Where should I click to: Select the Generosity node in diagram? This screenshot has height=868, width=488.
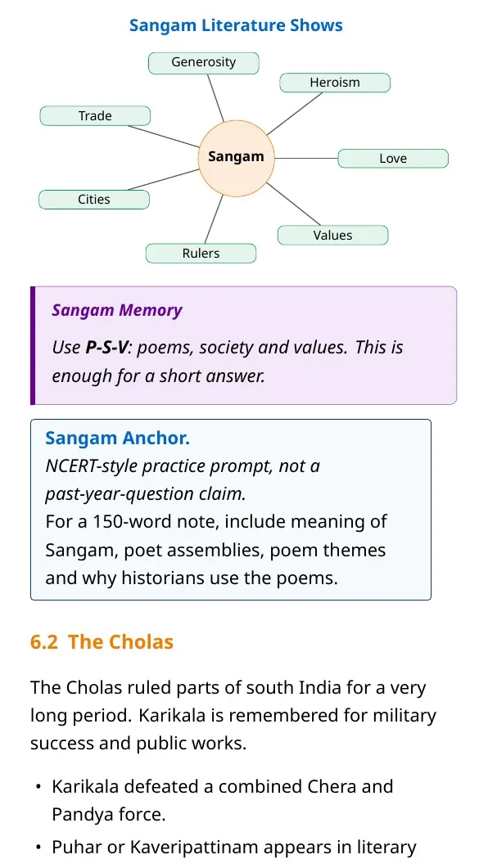click(x=203, y=62)
